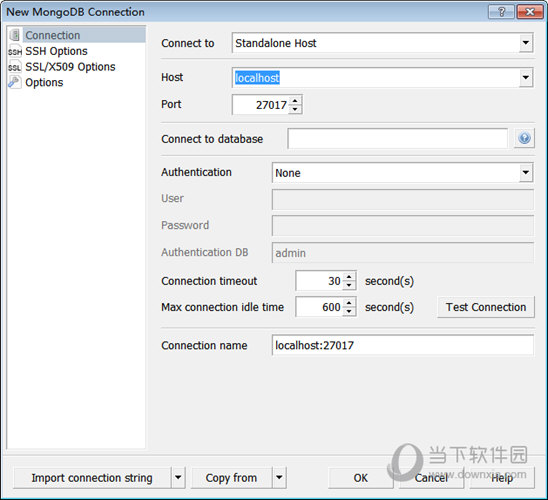Decrease the Port value

[x=295, y=109]
